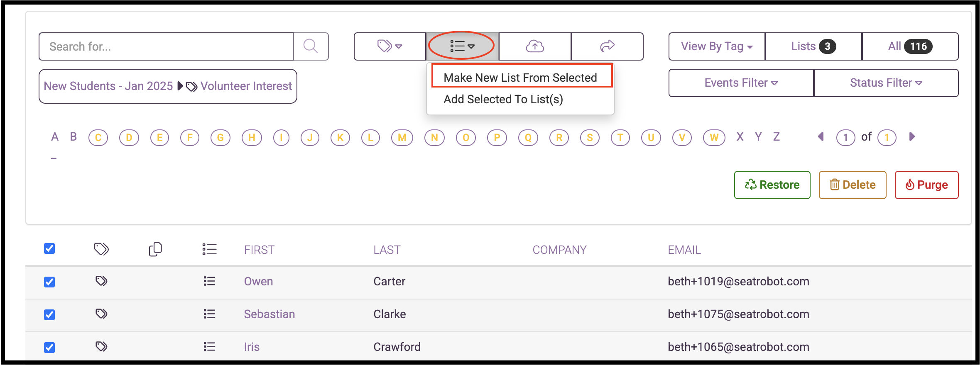Image resolution: width=980 pixels, height=365 pixels.
Task: Expand the Events Filter dropdown
Action: [x=741, y=83]
